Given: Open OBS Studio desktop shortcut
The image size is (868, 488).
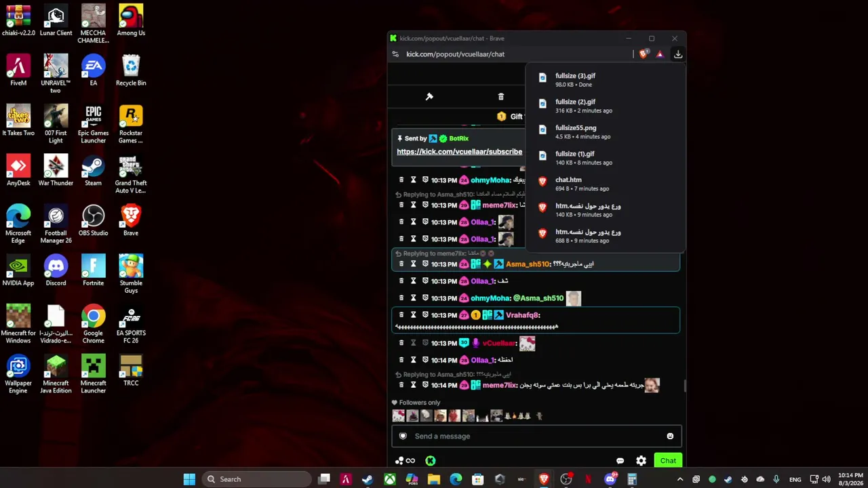Looking at the screenshot, I should click(93, 221).
